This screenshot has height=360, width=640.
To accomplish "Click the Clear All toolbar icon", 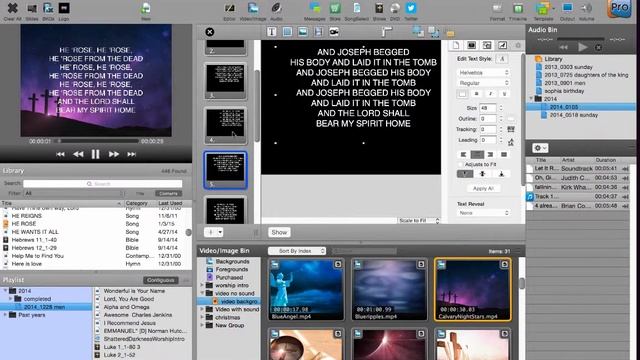I will click(x=12, y=8).
